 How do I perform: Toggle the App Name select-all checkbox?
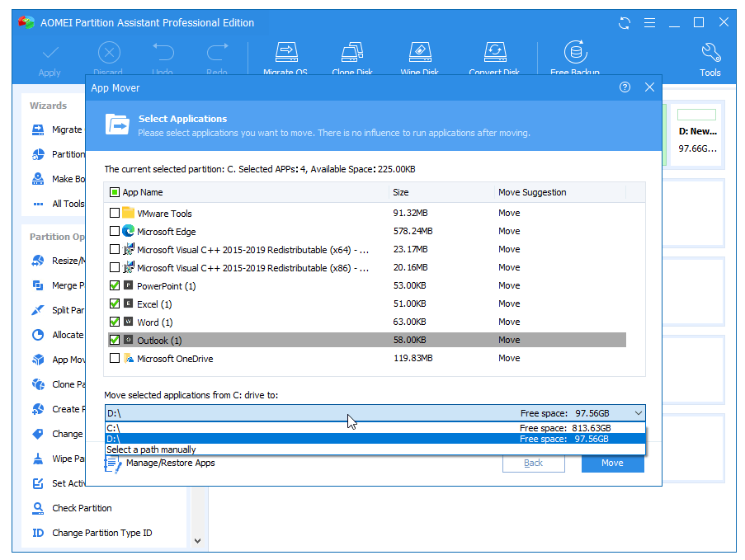click(x=115, y=192)
